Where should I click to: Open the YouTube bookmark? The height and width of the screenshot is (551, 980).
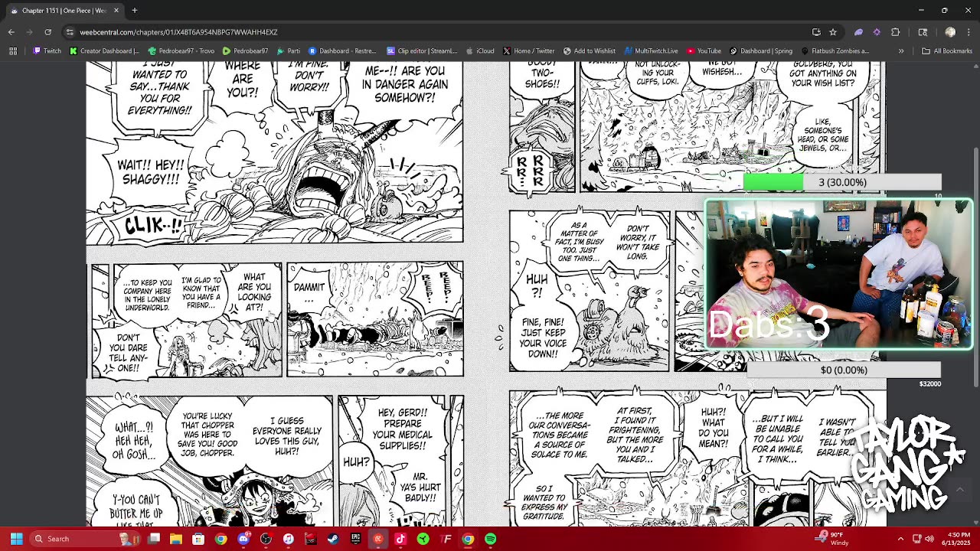pyautogui.click(x=704, y=51)
